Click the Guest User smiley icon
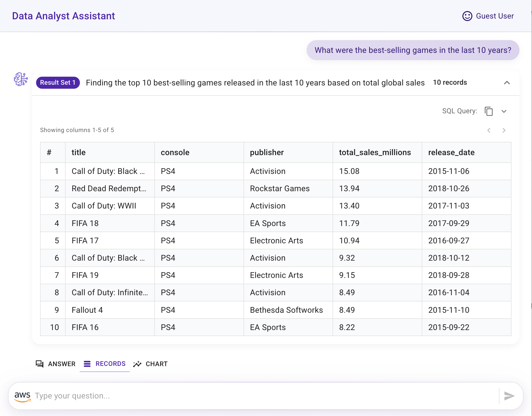Screen dimensions: 532x416 (x=467, y=16)
